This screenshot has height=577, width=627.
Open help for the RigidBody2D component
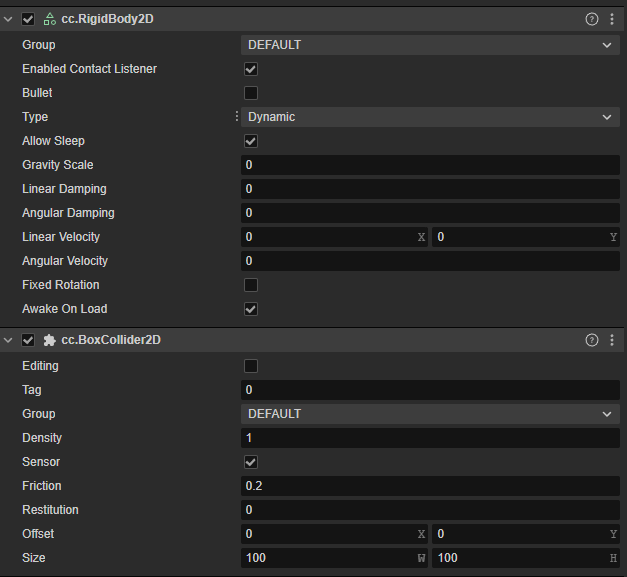pyautogui.click(x=592, y=19)
